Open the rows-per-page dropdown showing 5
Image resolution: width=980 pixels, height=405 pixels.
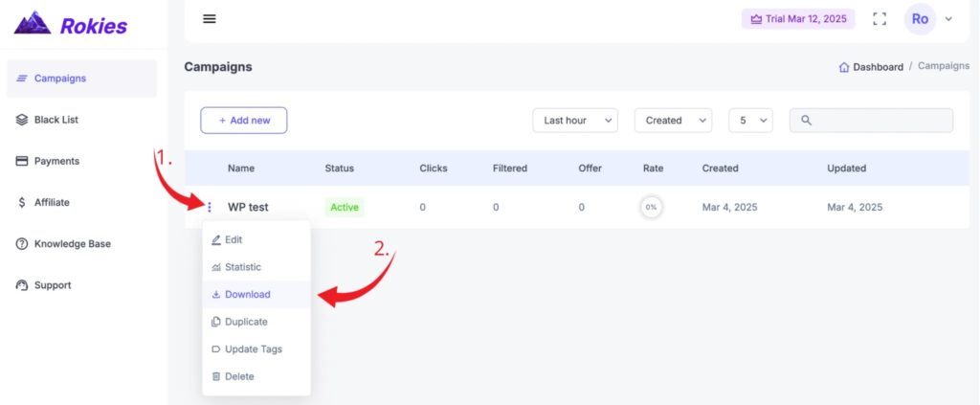click(750, 120)
